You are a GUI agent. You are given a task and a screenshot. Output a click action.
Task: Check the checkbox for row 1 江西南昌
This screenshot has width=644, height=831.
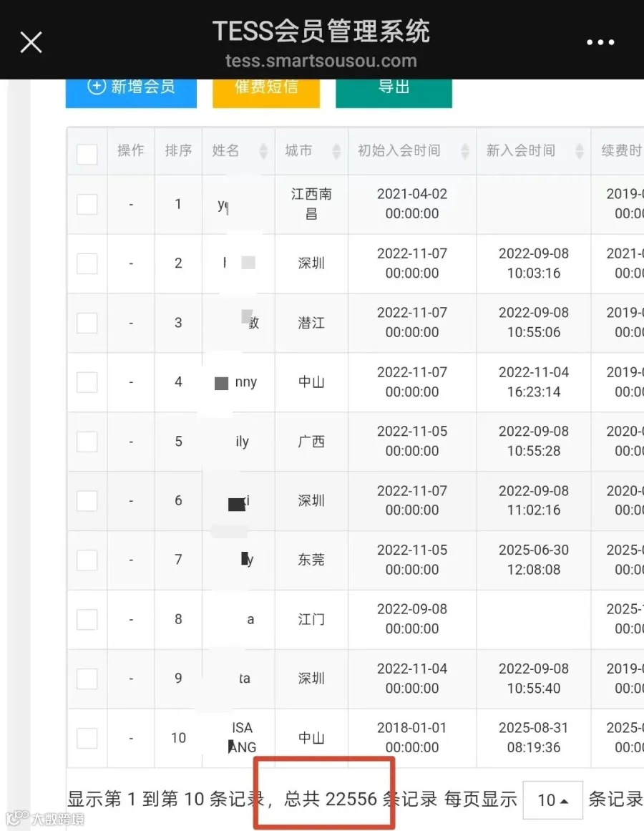87,204
